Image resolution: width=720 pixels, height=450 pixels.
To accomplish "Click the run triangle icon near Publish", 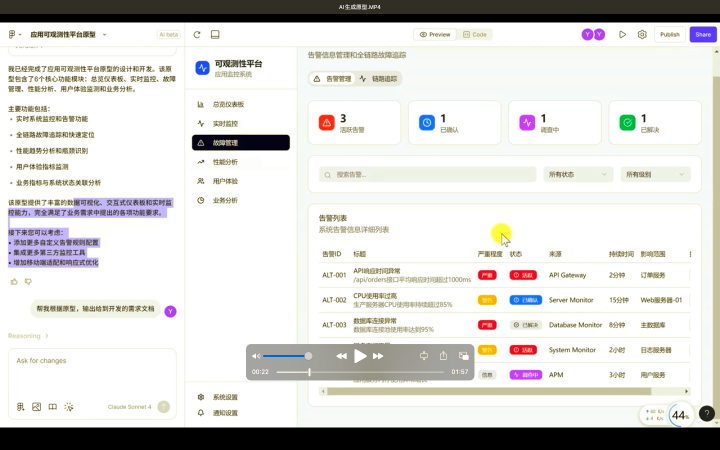I will click(622, 34).
